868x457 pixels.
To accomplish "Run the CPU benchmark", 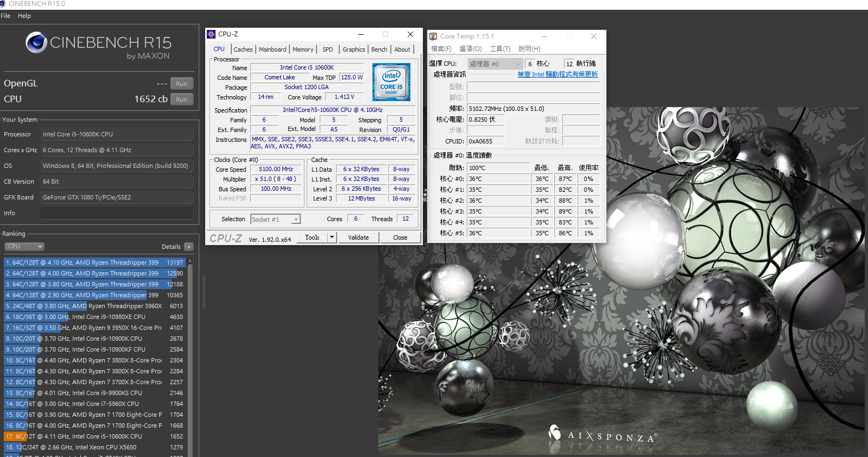I will pos(182,99).
